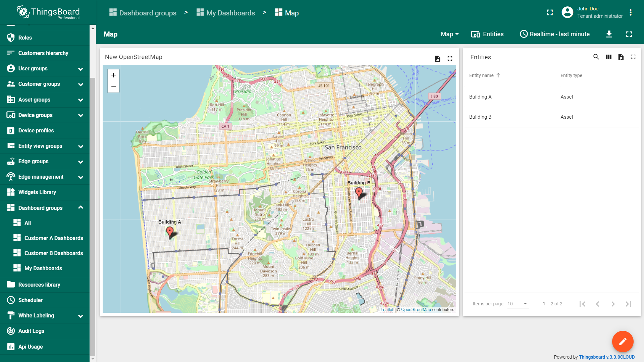Go to next page of entities
Screen dimensions: 644x362
[613, 304]
